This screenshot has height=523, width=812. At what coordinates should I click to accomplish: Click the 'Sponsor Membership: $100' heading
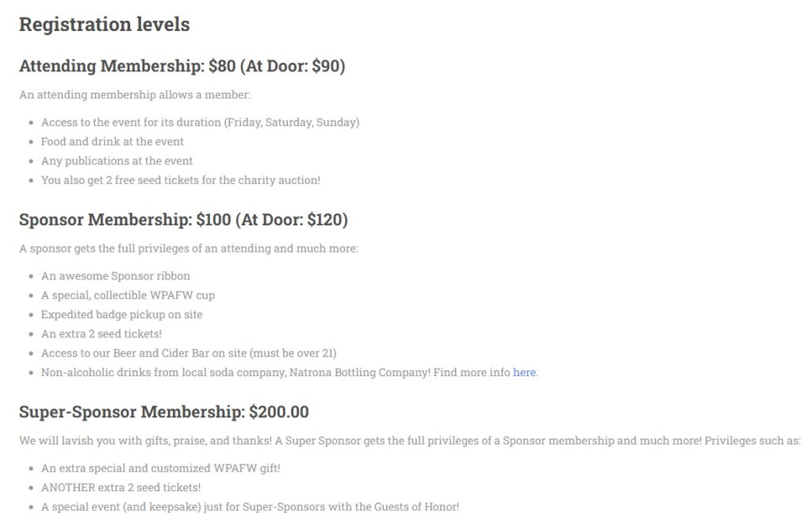(x=183, y=219)
